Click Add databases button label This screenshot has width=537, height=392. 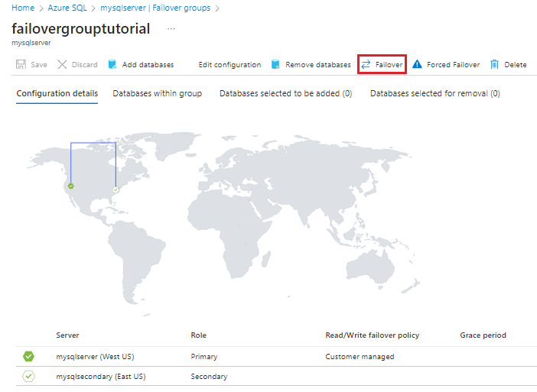pos(148,65)
